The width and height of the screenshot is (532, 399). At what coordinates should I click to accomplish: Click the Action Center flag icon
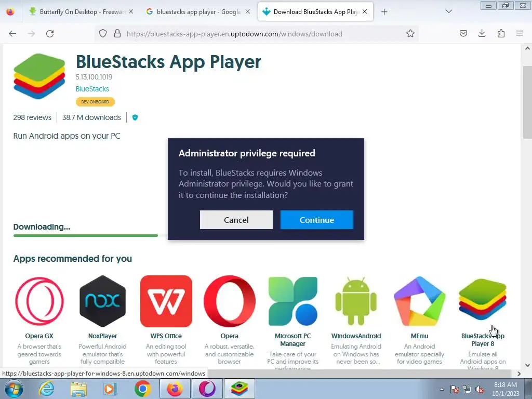455,389
